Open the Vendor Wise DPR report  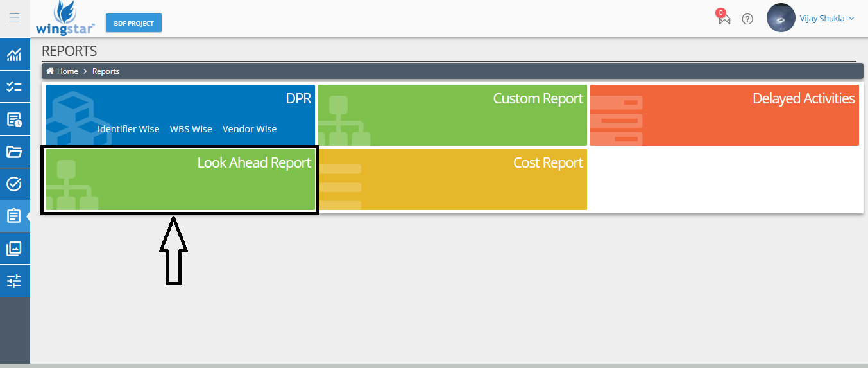(x=250, y=129)
